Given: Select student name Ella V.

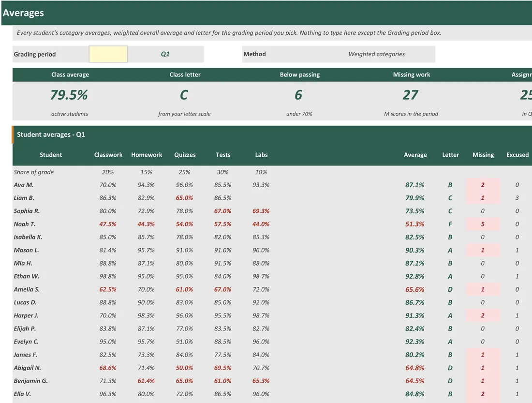Looking at the screenshot, I should (x=22, y=394).
